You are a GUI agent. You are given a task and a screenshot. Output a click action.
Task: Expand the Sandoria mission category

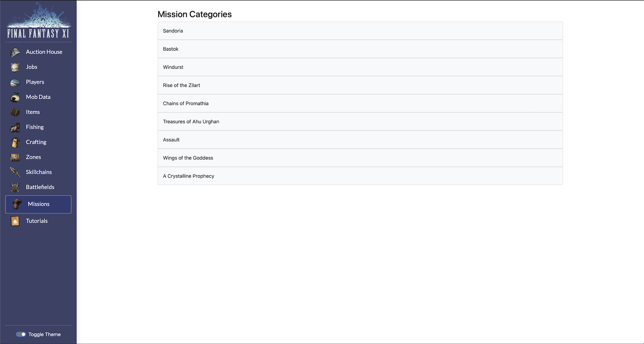point(360,31)
